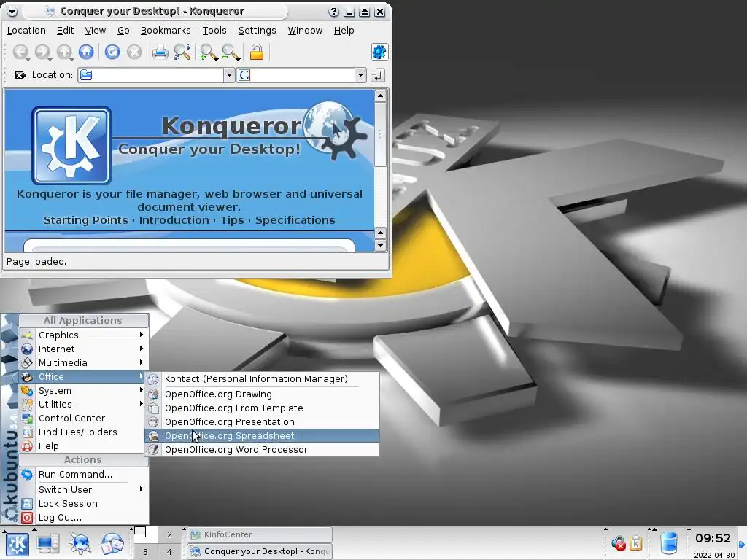The height and width of the screenshot is (560, 747).
Task: Open Control Center from the K menu
Action: point(84,418)
